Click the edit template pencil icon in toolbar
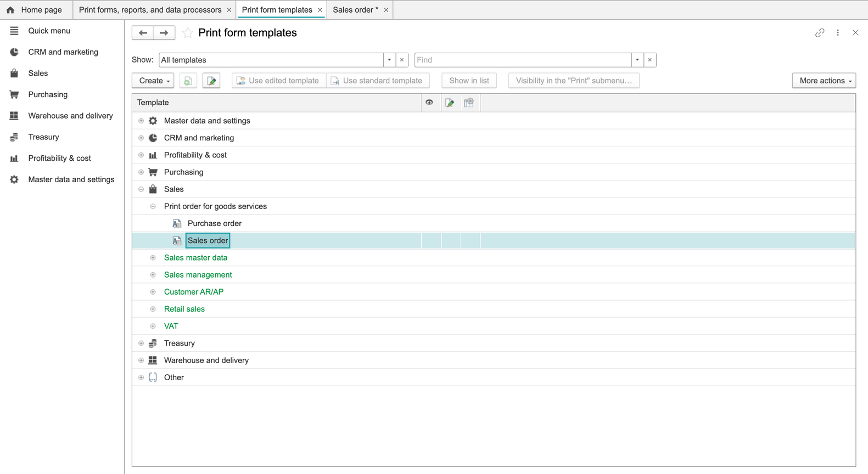Image resolution: width=868 pixels, height=474 pixels. pyautogui.click(x=211, y=81)
